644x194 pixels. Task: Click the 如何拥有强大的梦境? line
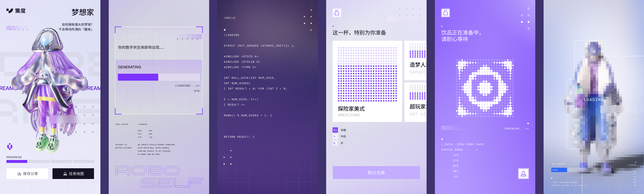[77, 24]
